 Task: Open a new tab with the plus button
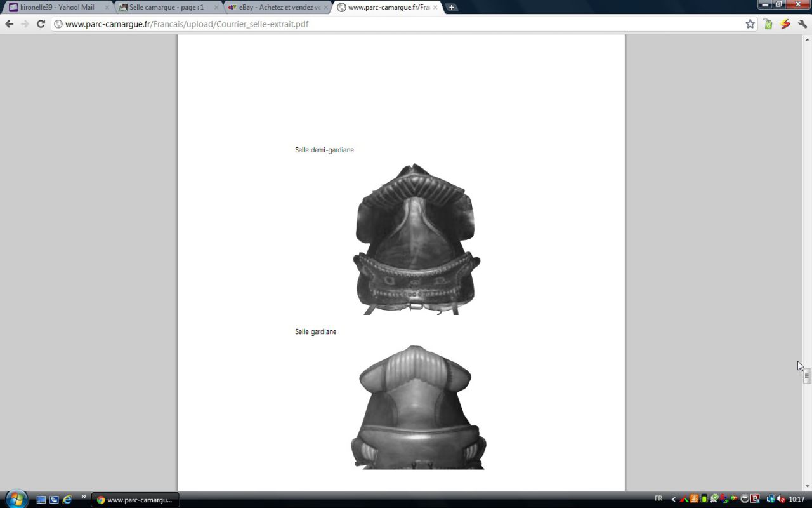pyautogui.click(x=451, y=8)
